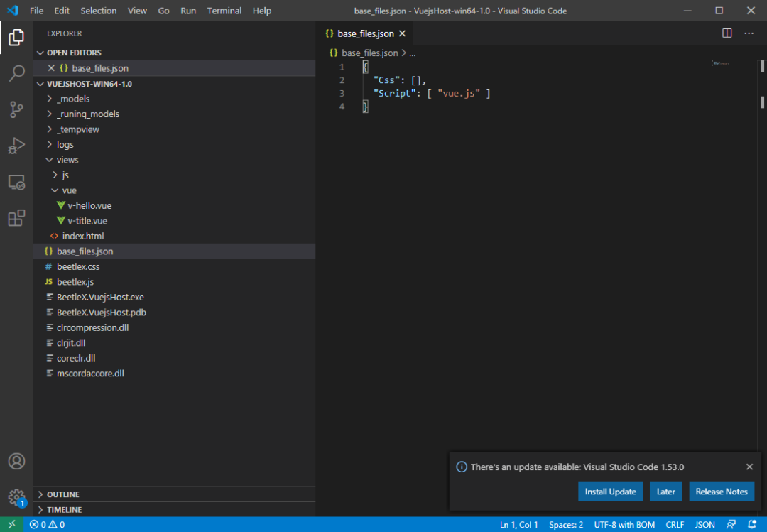Select BeetleX.VuejsHost.exe file
767x532 pixels.
coord(174,297)
